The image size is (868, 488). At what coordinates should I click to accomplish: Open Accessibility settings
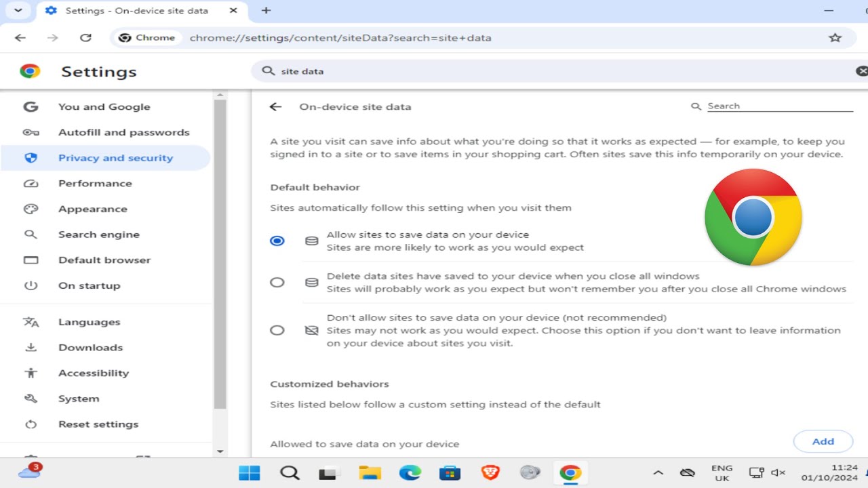(104, 373)
